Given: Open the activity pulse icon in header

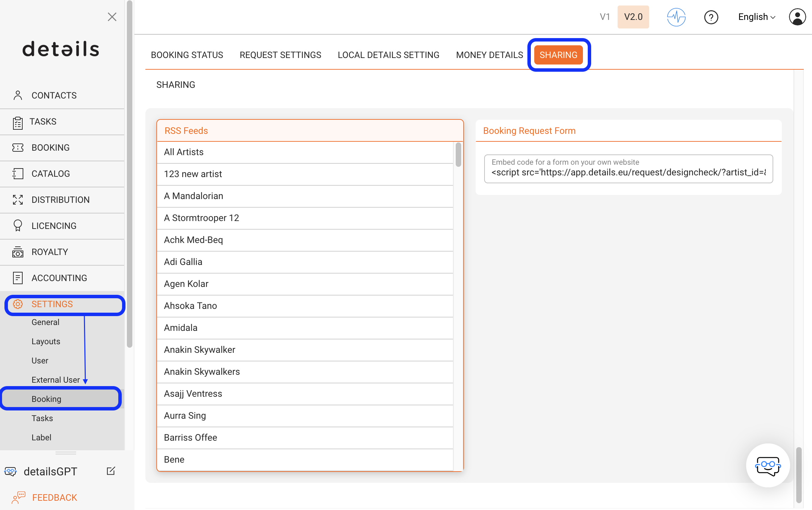Looking at the screenshot, I should pos(676,17).
